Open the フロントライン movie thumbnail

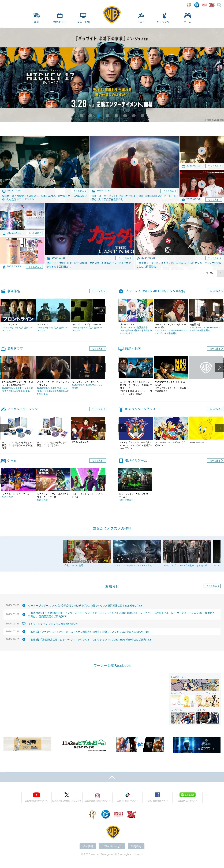click(x=18, y=310)
